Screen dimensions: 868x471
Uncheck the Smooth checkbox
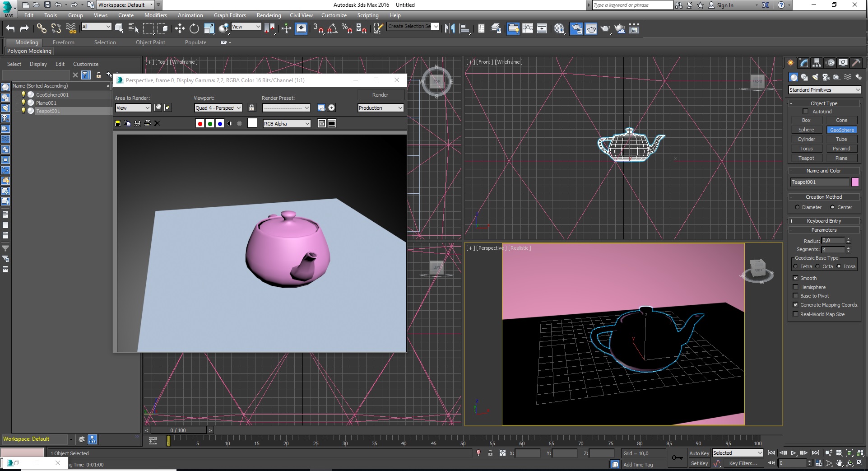tap(795, 278)
